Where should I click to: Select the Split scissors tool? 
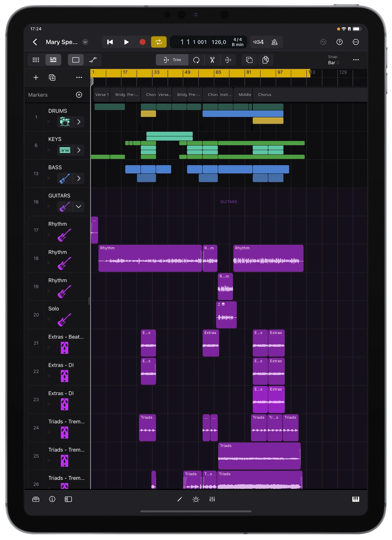point(212,60)
